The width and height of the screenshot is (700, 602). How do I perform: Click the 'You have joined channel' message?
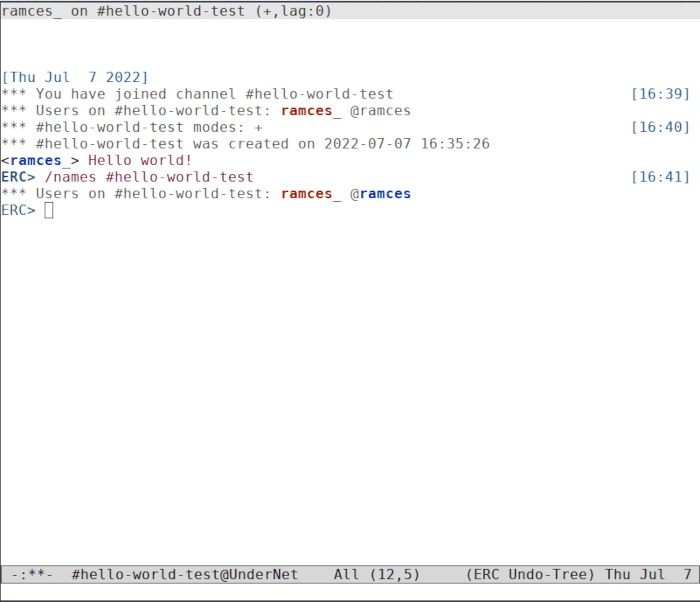pos(197,94)
